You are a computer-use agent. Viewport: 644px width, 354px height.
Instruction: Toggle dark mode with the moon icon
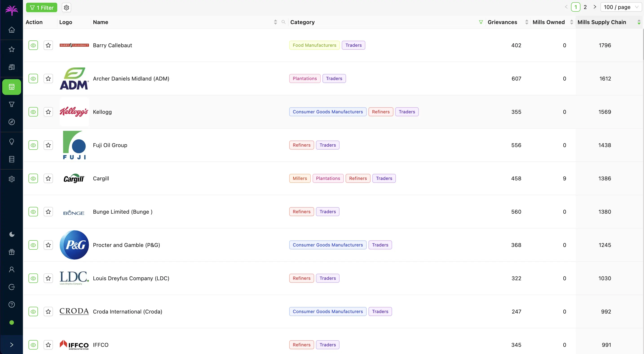click(11, 234)
